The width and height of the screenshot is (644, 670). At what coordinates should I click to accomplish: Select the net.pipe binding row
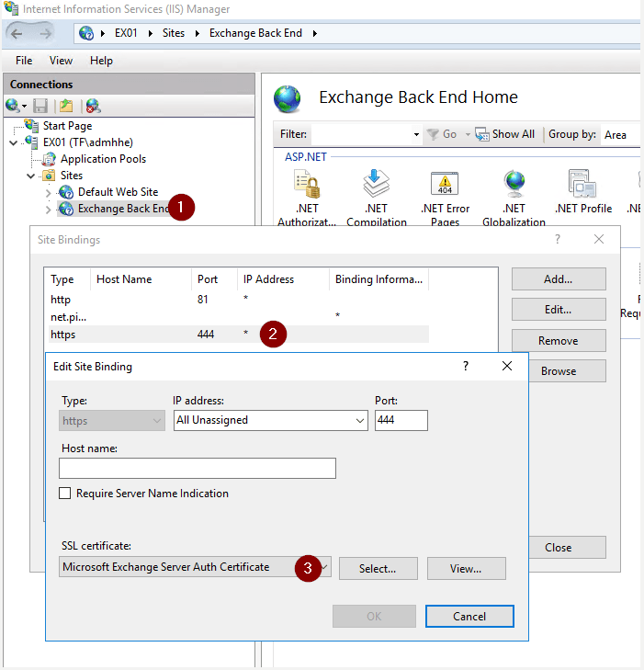(239, 317)
